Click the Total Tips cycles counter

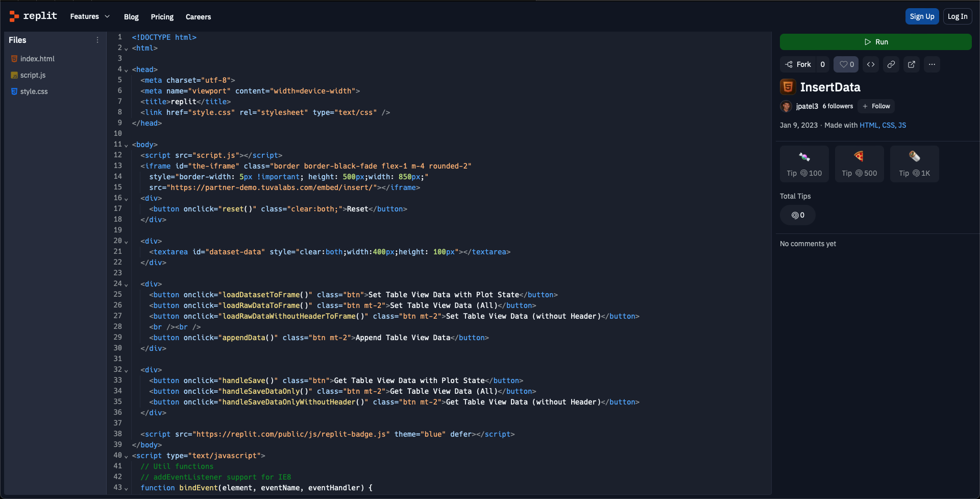(x=798, y=215)
